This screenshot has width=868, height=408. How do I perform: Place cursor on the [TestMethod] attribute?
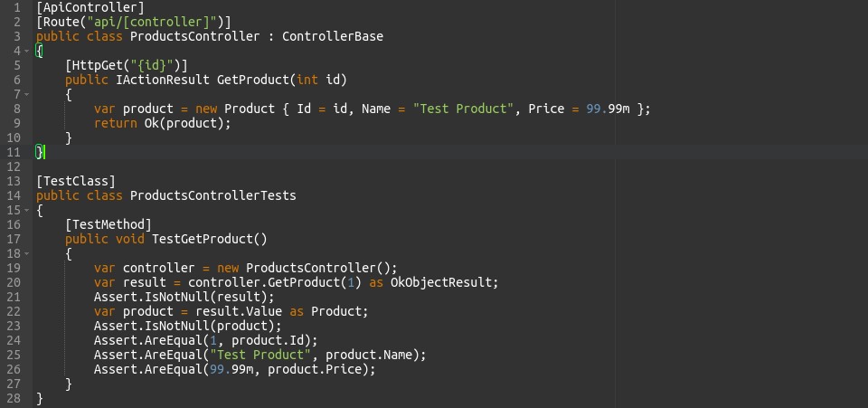108,224
